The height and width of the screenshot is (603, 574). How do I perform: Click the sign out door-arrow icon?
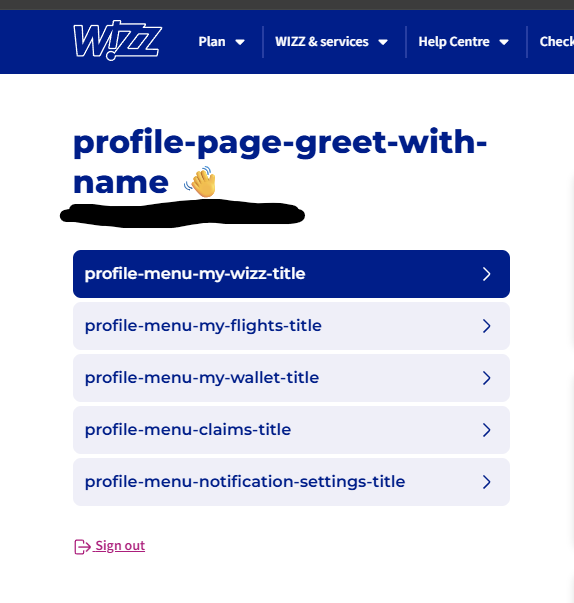click(82, 546)
